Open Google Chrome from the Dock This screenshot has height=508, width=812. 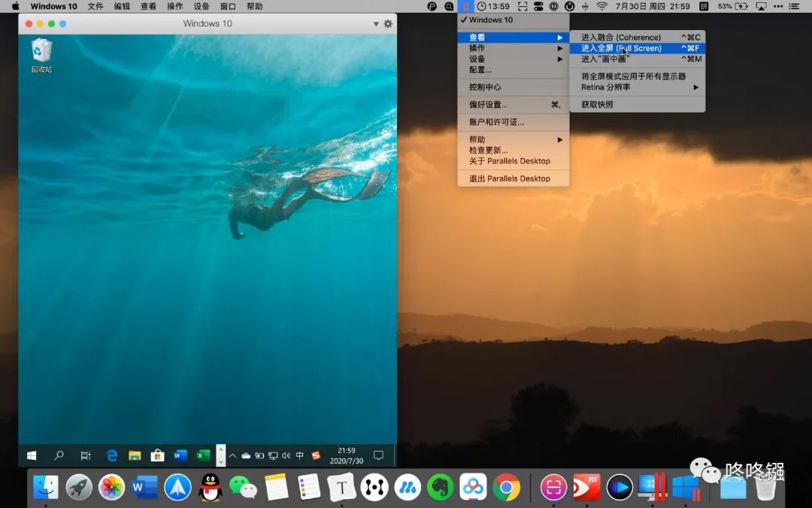tap(506, 487)
